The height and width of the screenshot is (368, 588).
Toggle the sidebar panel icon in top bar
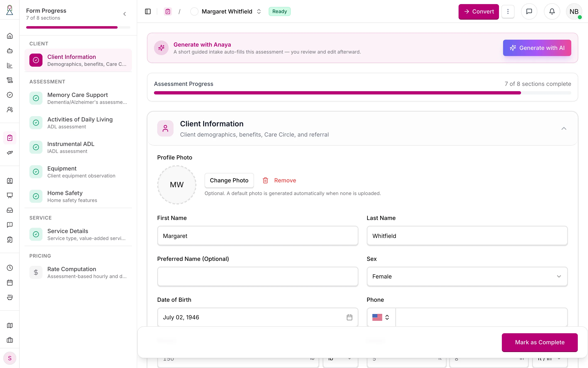pyautogui.click(x=148, y=11)
